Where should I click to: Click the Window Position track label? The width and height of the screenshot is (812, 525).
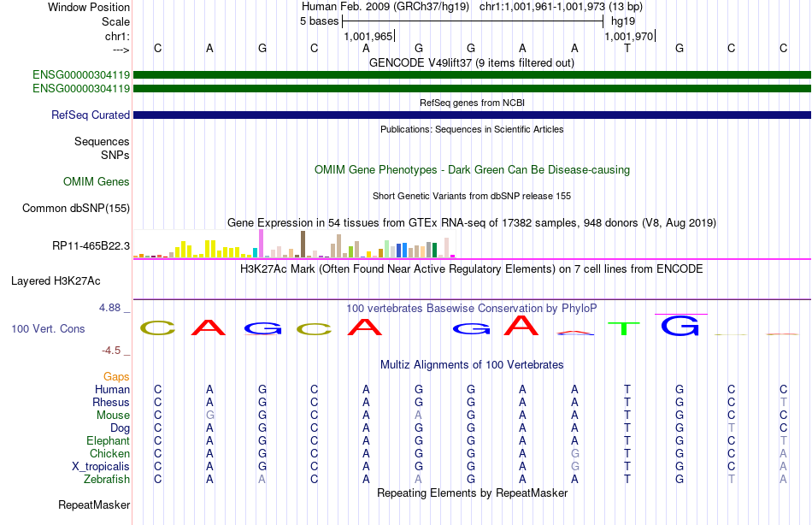click(89, 7)
